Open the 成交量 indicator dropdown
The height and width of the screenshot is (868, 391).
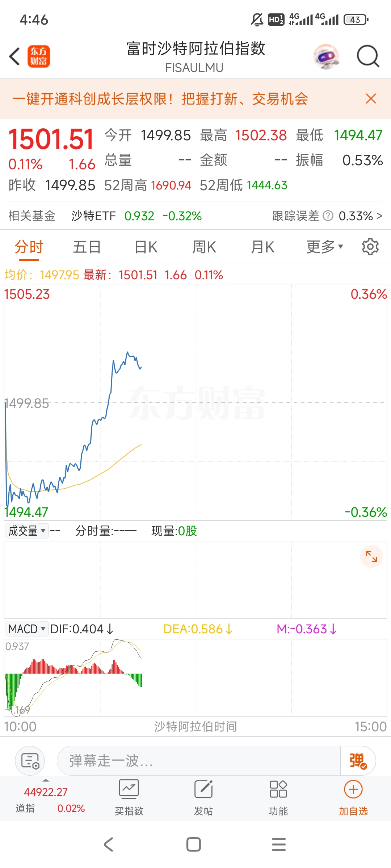(27, 531)
